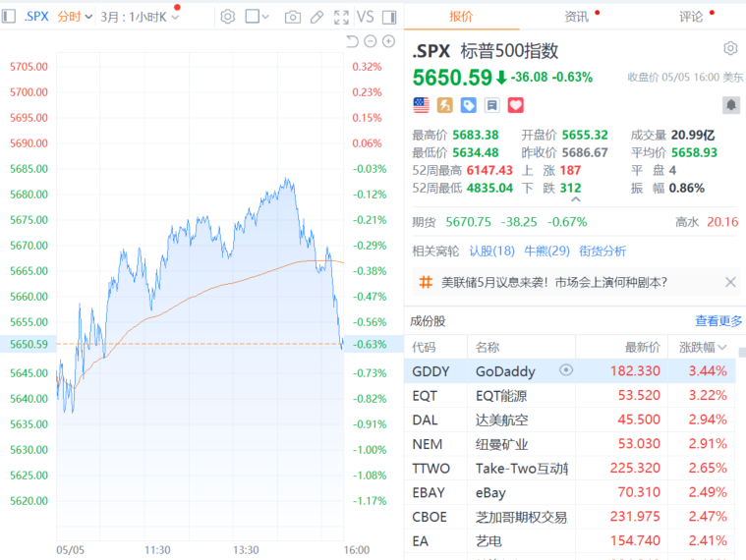746x560 pixels.
Task: Switch to the 评论 tab
Action: pos(691,17)
